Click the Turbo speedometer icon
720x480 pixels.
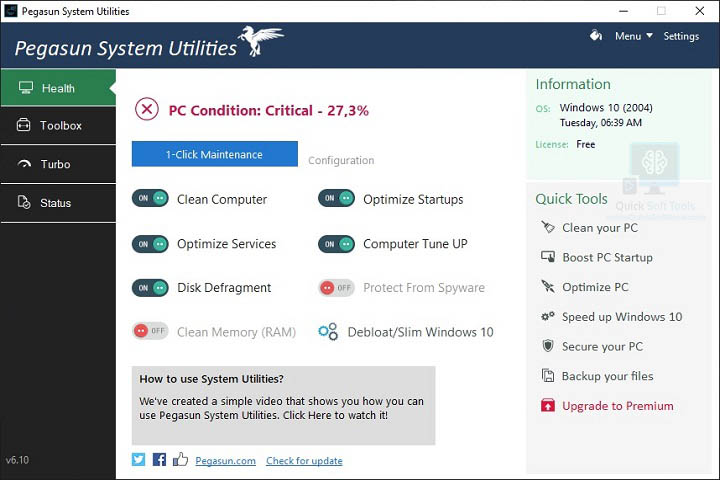pyautogui.click(x=24, y=164)
